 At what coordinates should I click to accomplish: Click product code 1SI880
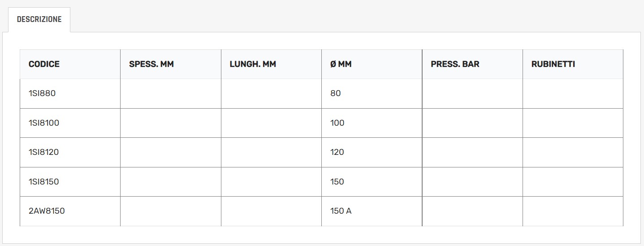[42, 93]
